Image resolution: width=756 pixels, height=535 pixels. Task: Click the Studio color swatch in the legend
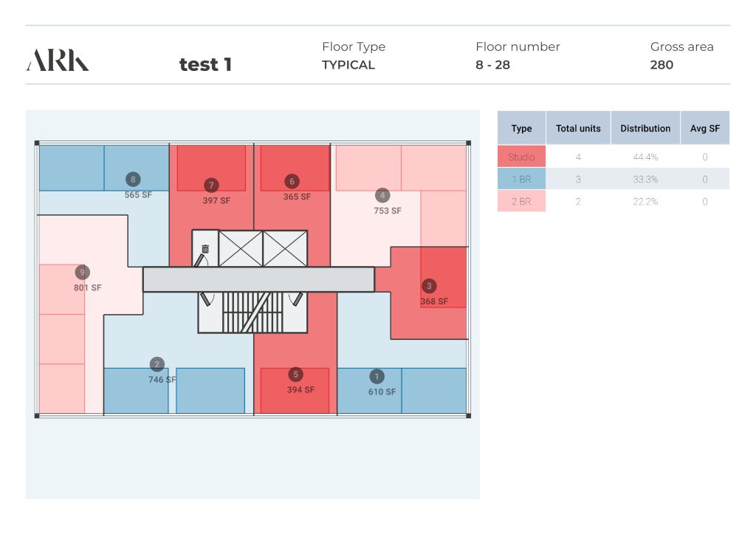(x=521, y=157)
